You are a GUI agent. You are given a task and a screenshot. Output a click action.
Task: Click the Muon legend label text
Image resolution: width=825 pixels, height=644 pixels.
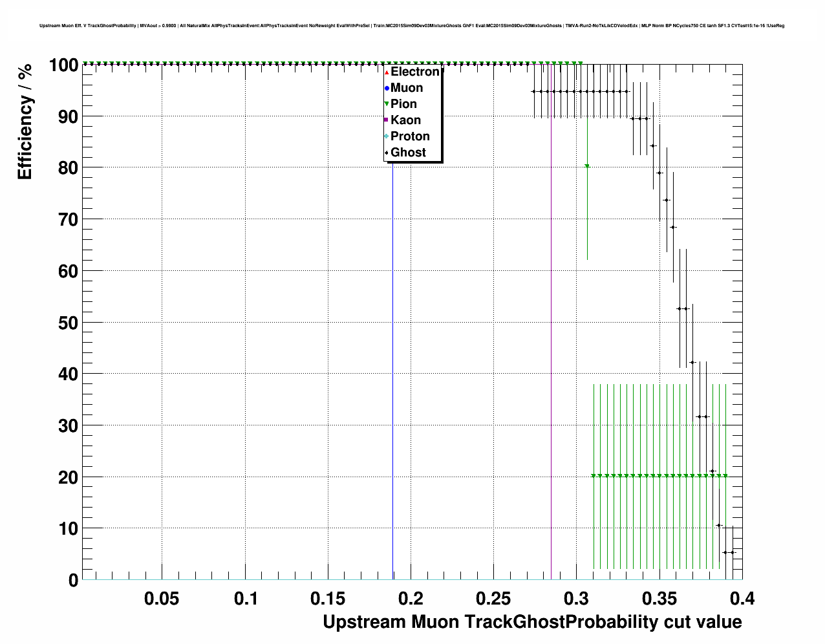click(407, 88)
